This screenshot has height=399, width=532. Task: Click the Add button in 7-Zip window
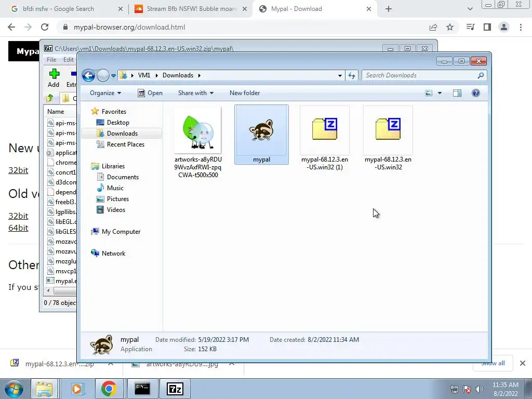pos(54,78)
